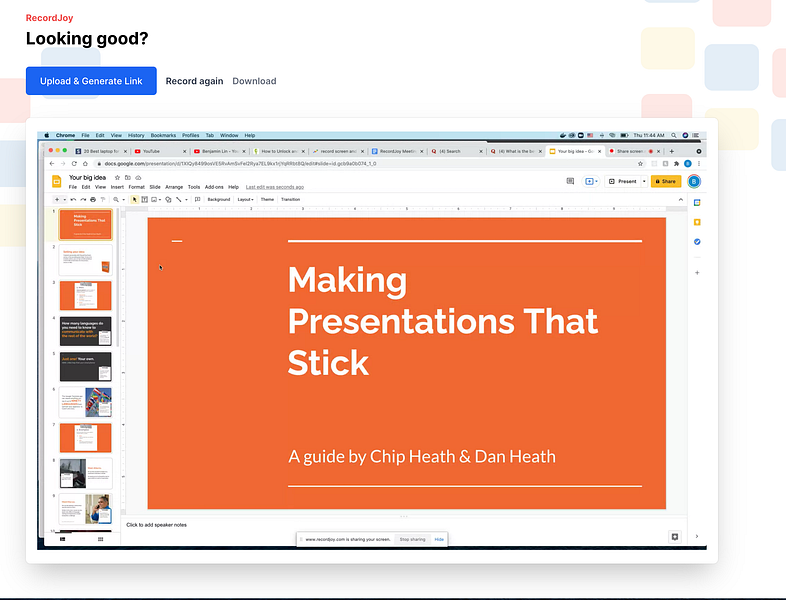Star the Your big idea presentation
This screenshot has height=600, width=786.
pos(117,177)
